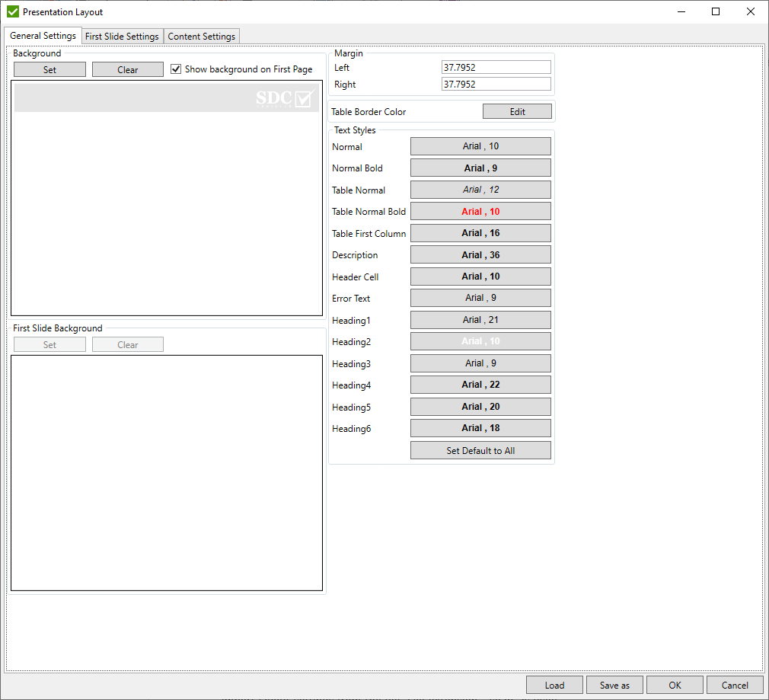Viewport: 769px width, 700px height.
Task: Switch to the First Slide Settings tab
Action: point(123,36)
